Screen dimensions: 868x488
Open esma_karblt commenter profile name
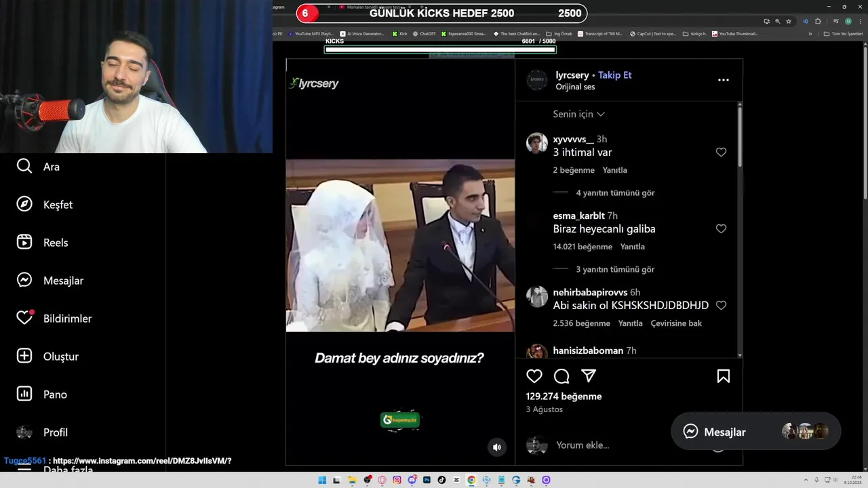[x=578, y=216]
